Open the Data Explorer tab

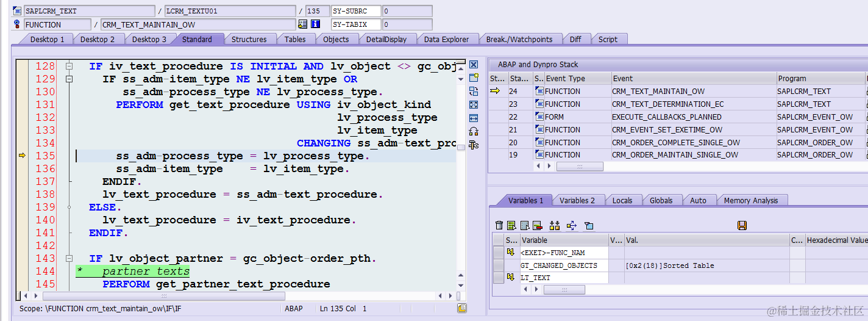447,39
